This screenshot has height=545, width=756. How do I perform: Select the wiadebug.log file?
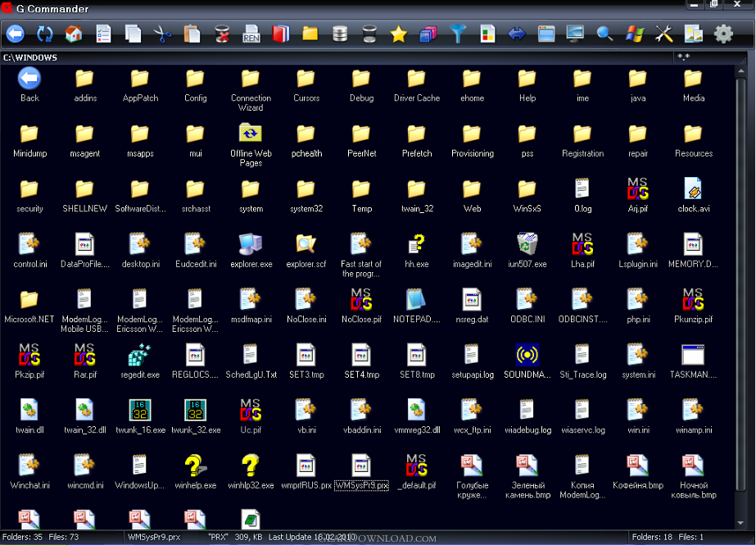click(528, 418)
